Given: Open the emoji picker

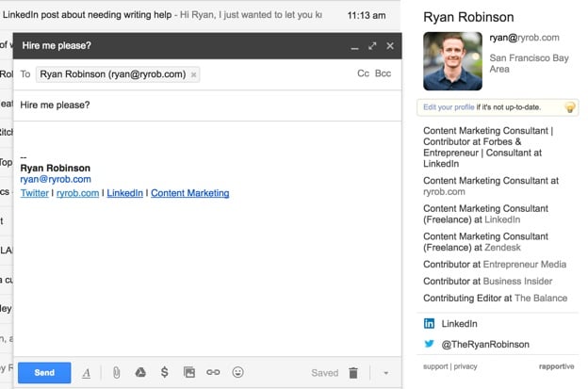Looking at the screenshot, I should (237, 373).
